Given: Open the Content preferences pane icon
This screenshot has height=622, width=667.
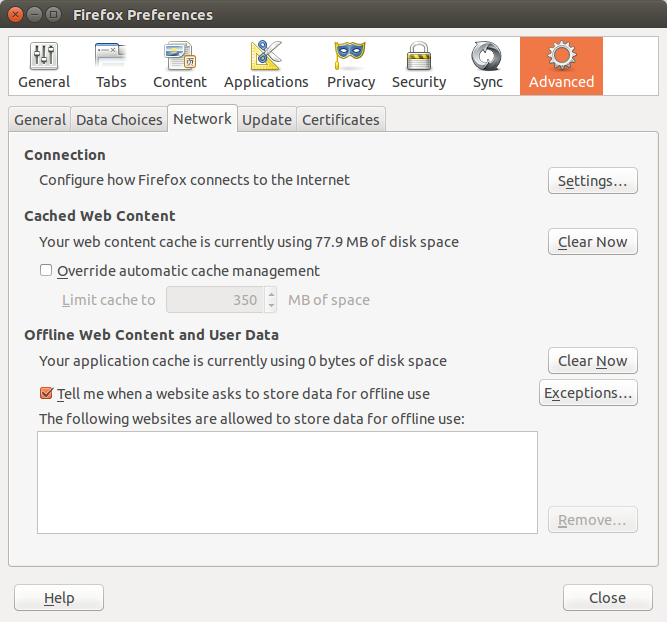Looking at the screenshot, I should 180,66.
